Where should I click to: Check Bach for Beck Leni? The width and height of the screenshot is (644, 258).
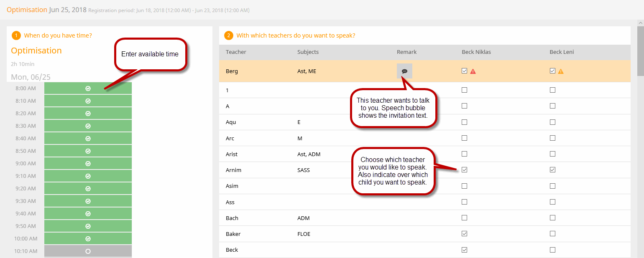[x=552, y=218]
